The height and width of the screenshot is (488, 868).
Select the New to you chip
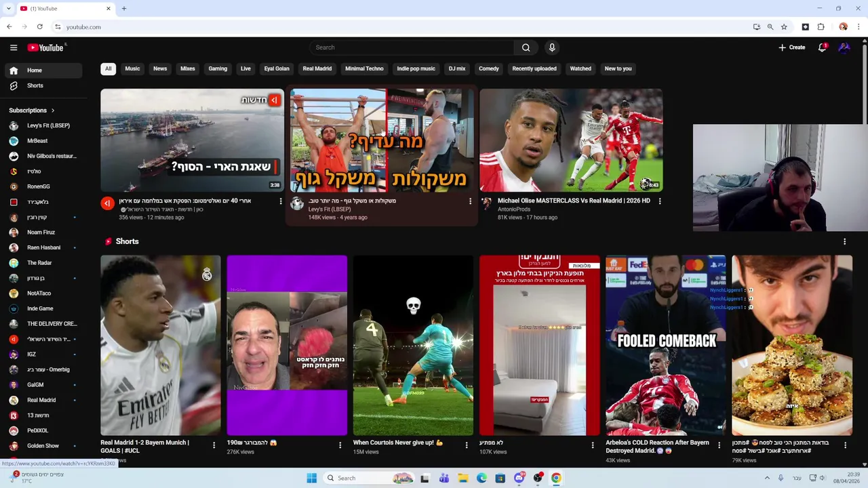(618, 68)
